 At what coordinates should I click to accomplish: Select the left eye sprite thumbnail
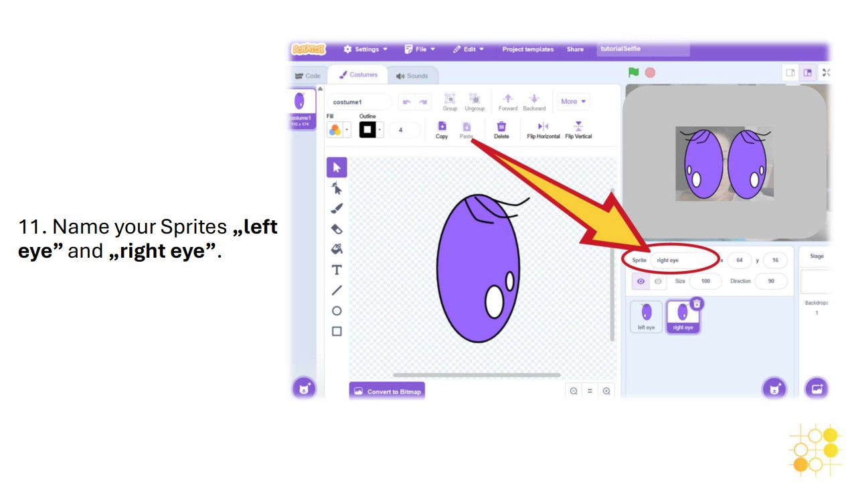click(x=645, y=316)
